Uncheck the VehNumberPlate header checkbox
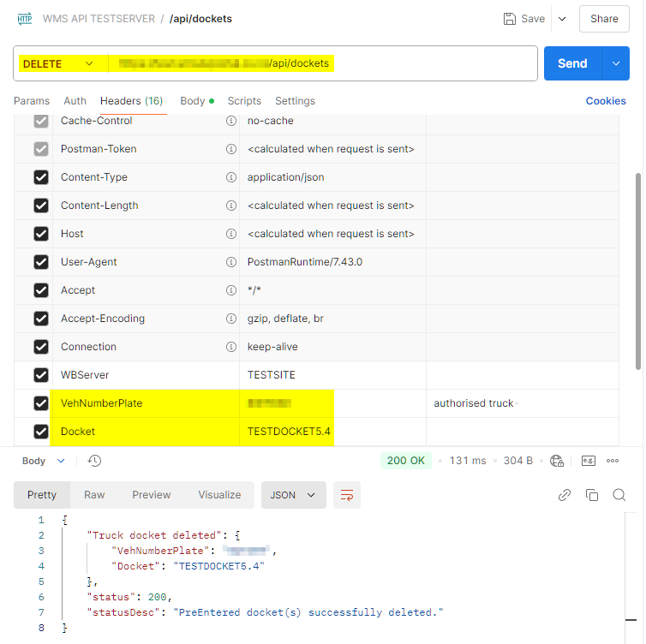This screenshot has height=644, width=646. point(41,403)
